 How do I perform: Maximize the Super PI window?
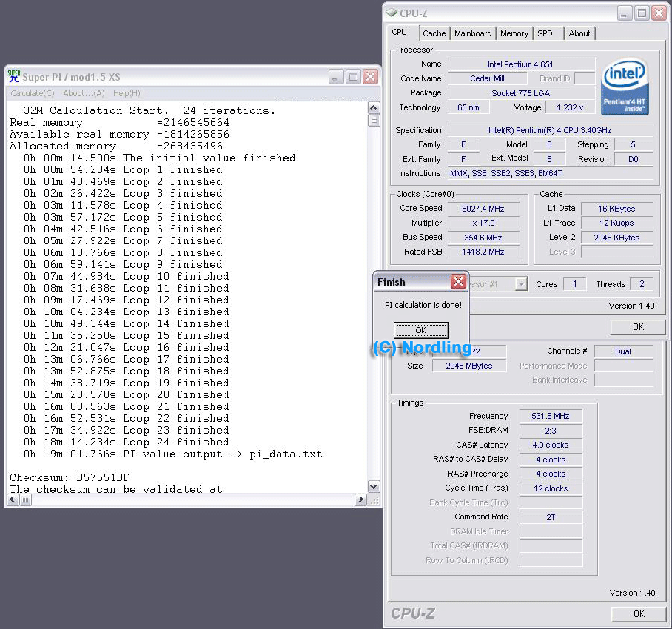pos(353,77)
